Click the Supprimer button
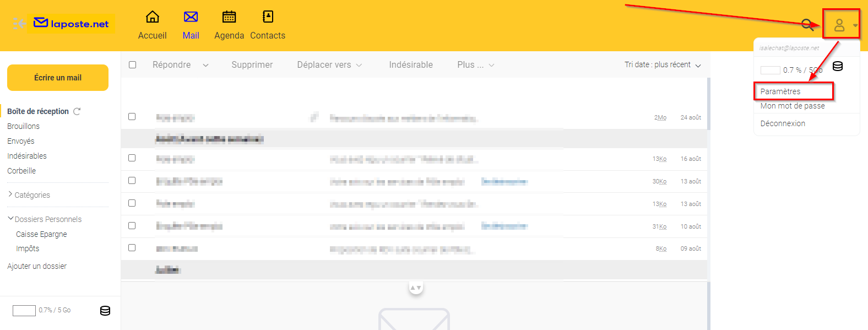The height and width of the screenshot is (330, 868). tap(252, 65)
